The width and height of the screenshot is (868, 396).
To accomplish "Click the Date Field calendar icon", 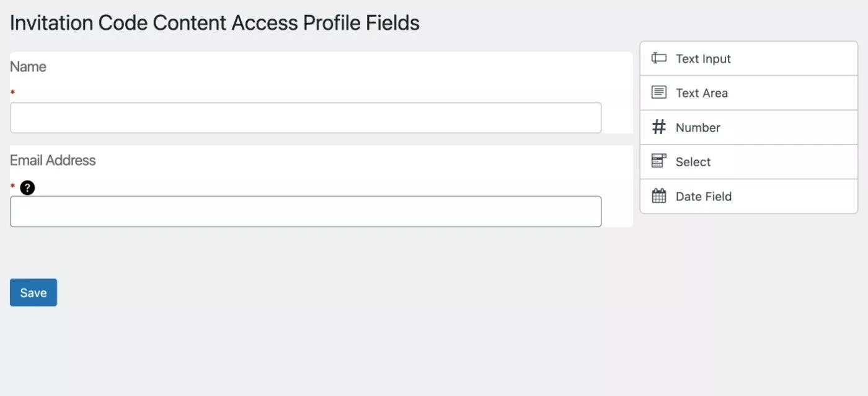I will coord(658,196).
